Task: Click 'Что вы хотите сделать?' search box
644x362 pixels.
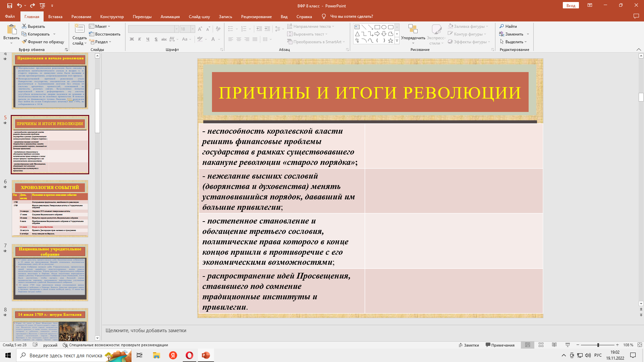Action: tap(352, 16)
